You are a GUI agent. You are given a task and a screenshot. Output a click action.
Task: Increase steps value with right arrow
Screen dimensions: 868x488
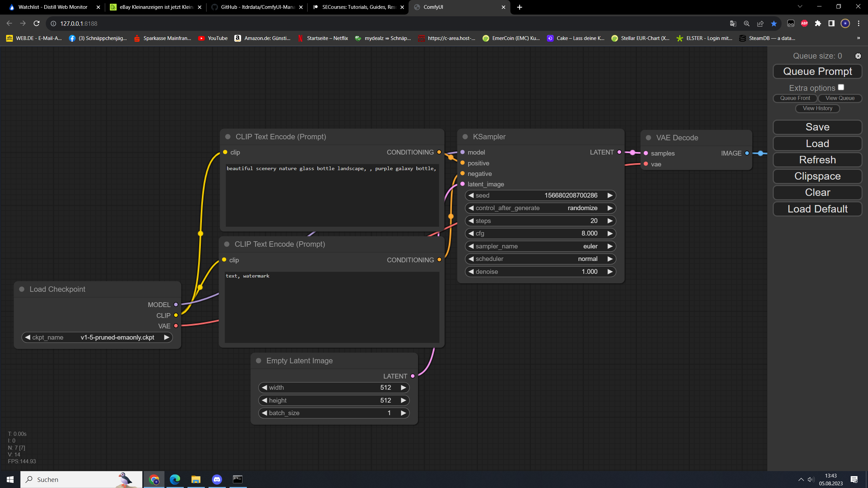tap(610, 221)
